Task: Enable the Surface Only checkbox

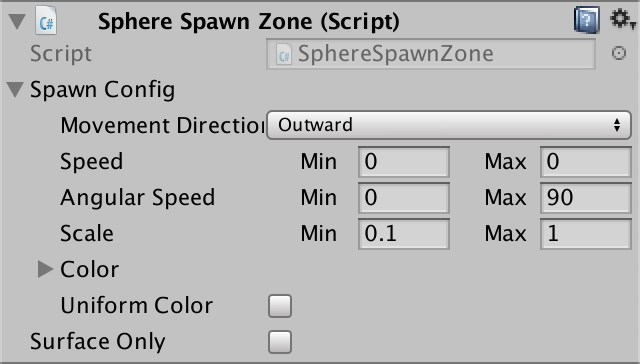Action: point(280,342)
